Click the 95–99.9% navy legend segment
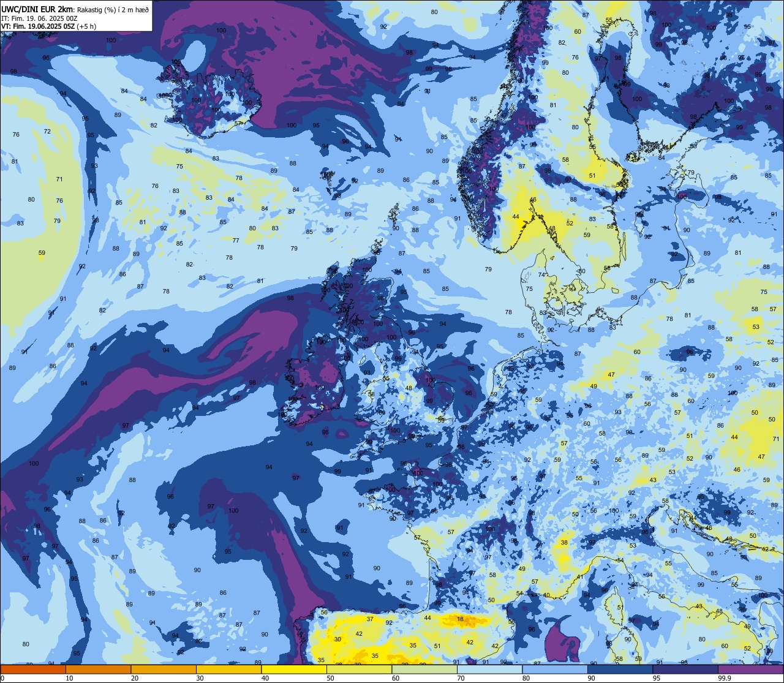This screenshot has height=683, width=784. (x=685, y=670)
